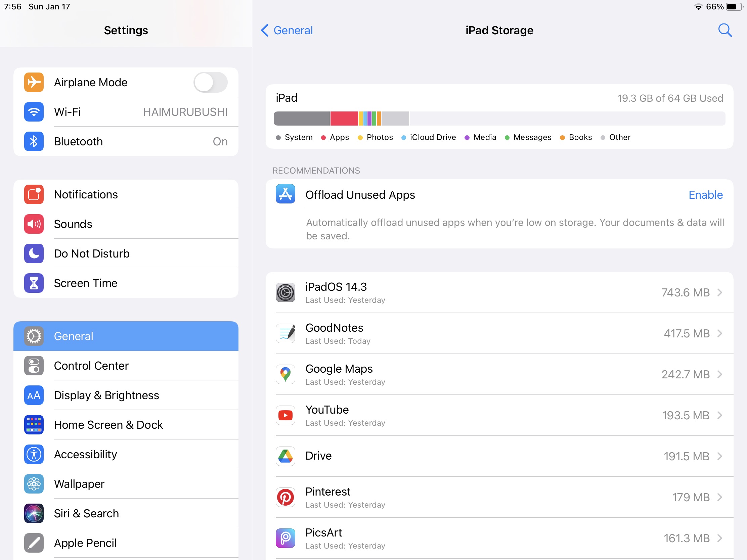Enable Offload Unused Apps
This screenshot has height=560, width=747.
click(x=705, y=195)
